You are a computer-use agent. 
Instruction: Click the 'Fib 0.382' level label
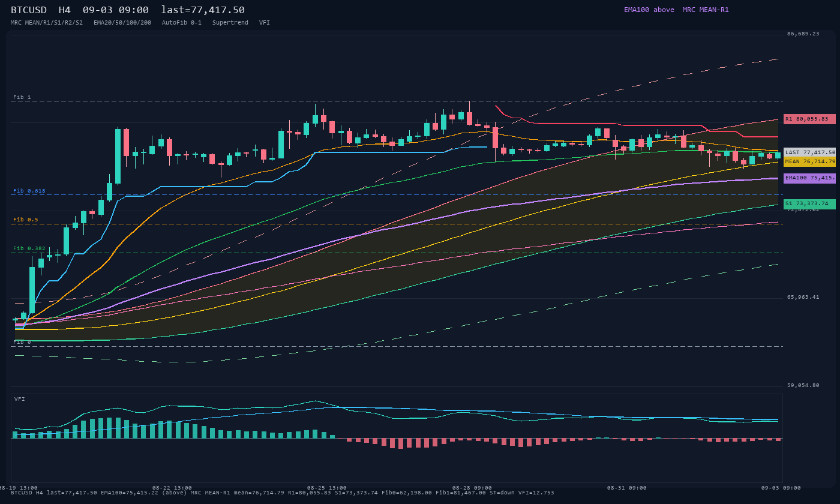[x=29, y=248]
